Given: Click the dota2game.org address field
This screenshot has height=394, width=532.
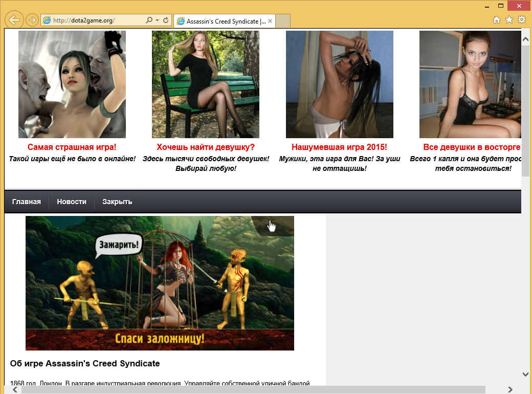Looking at the screenshot, I should click(x=92, y=20).
